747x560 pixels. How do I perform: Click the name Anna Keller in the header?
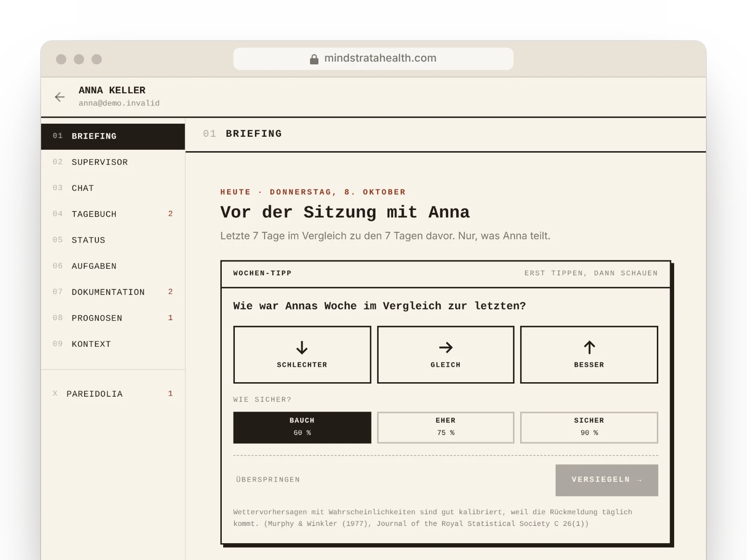click(x=112, y=90)
